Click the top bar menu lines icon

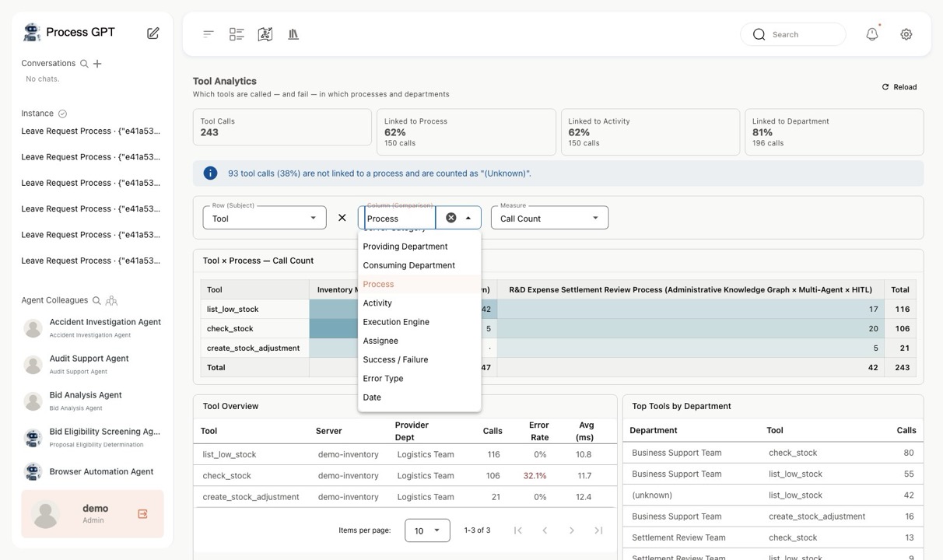[209, 34]
